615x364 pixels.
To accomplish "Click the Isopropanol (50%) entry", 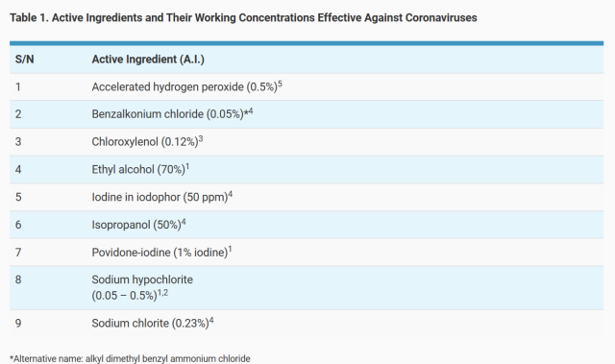I will click(x=138, y=224).
